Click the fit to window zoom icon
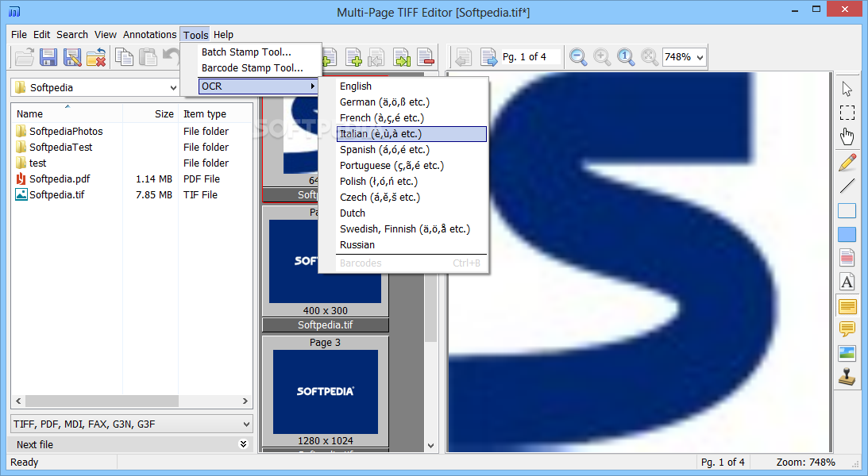The width and height of the screenshot is (868, 476). 650,57
